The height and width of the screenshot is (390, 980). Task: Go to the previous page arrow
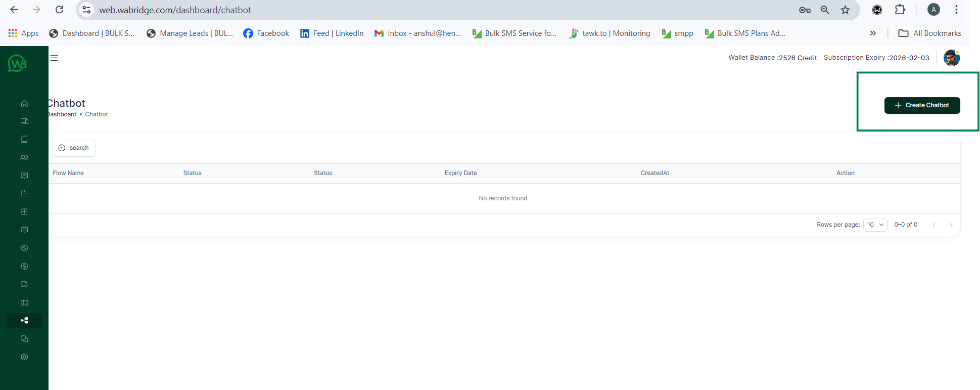pos(934,225)
